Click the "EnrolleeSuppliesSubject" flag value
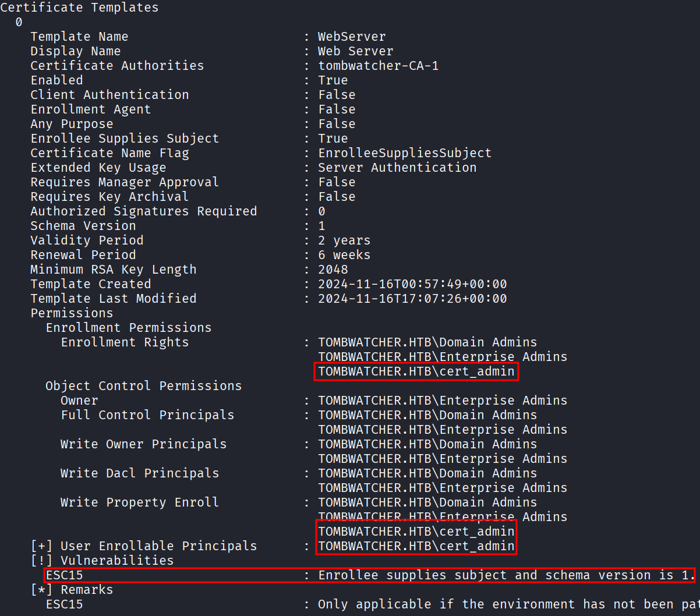This screenshot has width=700, height=616. point(404,153)
